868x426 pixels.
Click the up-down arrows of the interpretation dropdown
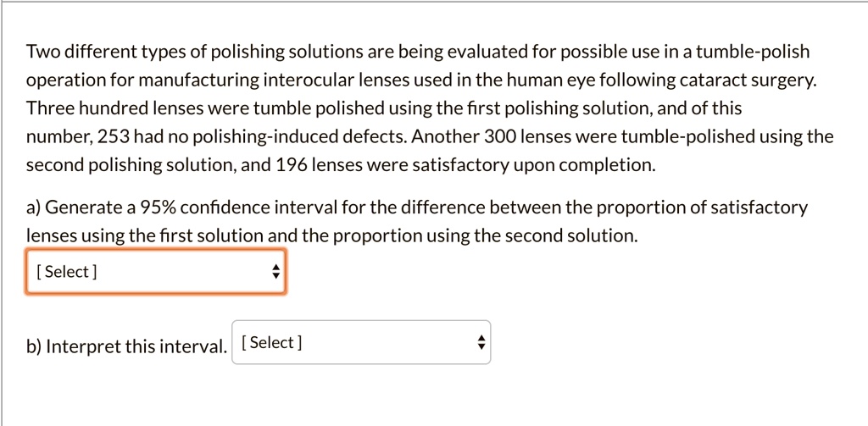[480, 343]
